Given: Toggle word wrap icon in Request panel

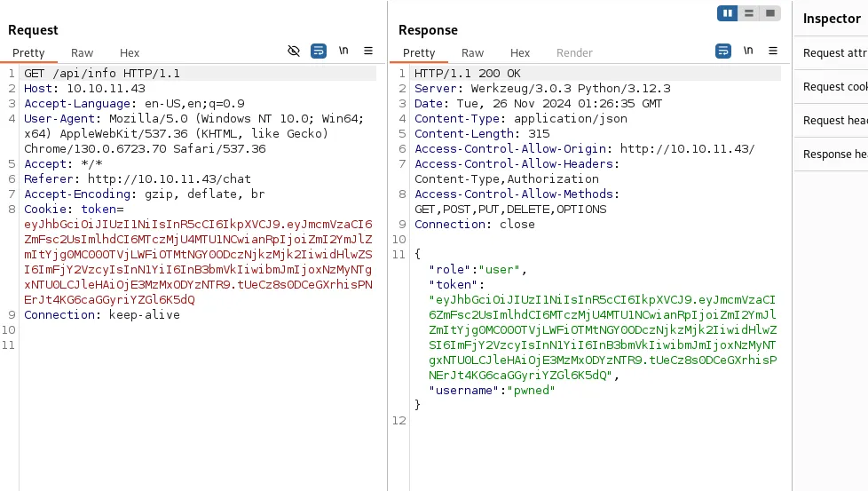Looking at the screenshot, I should (x=319, y=51).
